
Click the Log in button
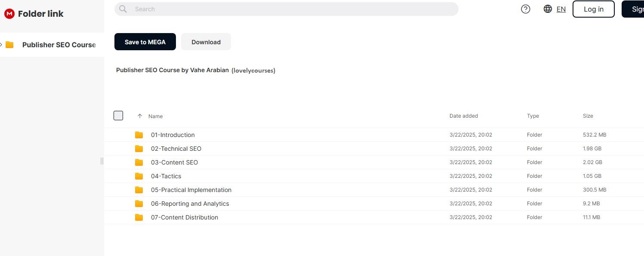593,9
